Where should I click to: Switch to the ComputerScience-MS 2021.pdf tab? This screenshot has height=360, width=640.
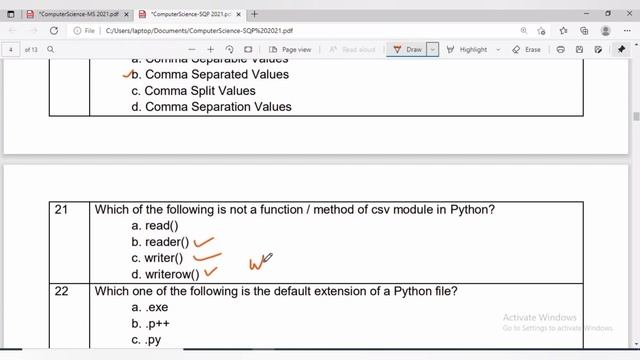point(78,14)
